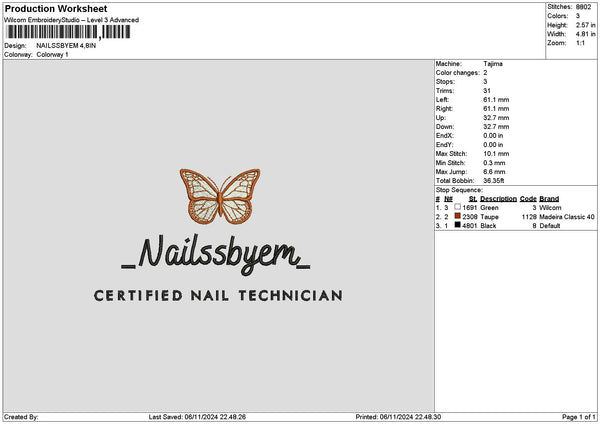Click the 'Last Saved: 06/11/2024 22.48.26' footer

point(197,417)
